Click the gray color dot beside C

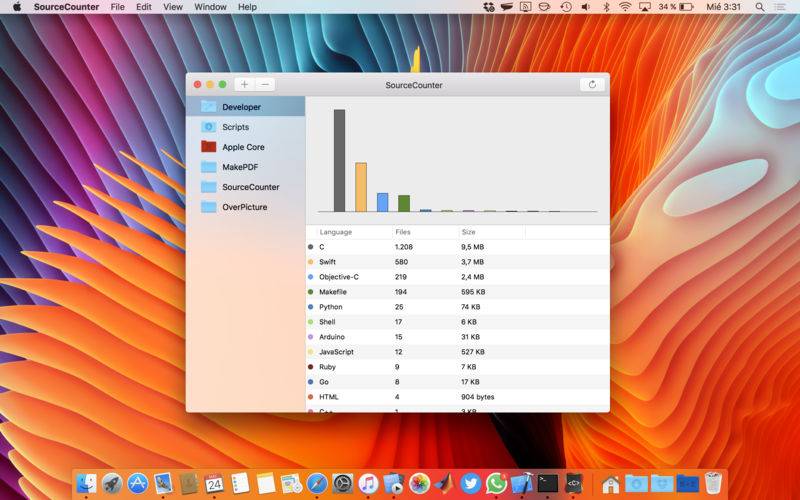[x=311, y=247]
